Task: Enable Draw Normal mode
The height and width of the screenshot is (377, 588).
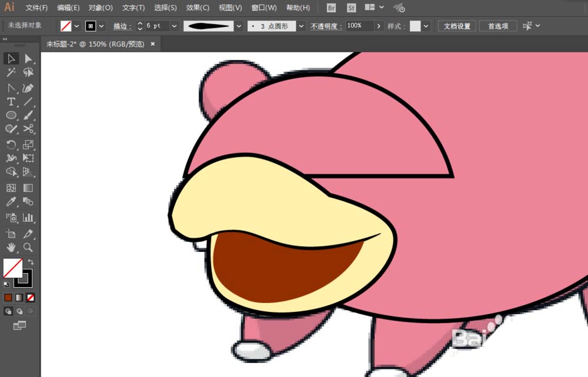Action: tap(8, 311)
